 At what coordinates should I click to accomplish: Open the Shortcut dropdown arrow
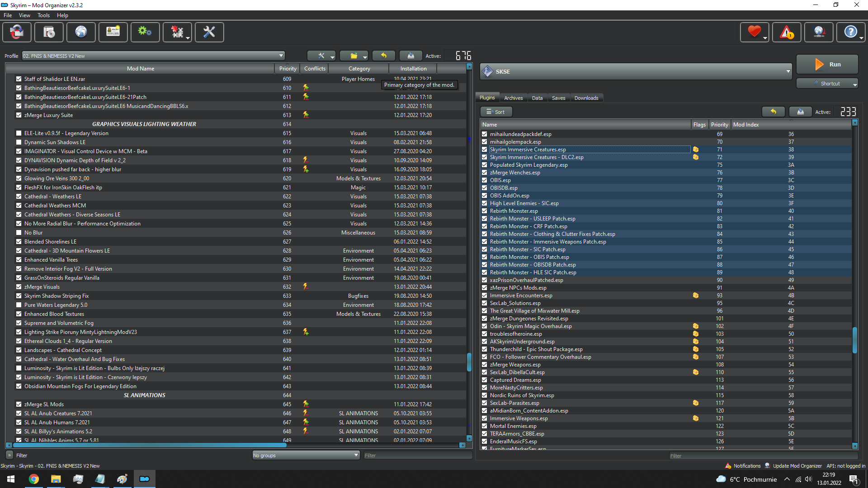pos(854,84)
